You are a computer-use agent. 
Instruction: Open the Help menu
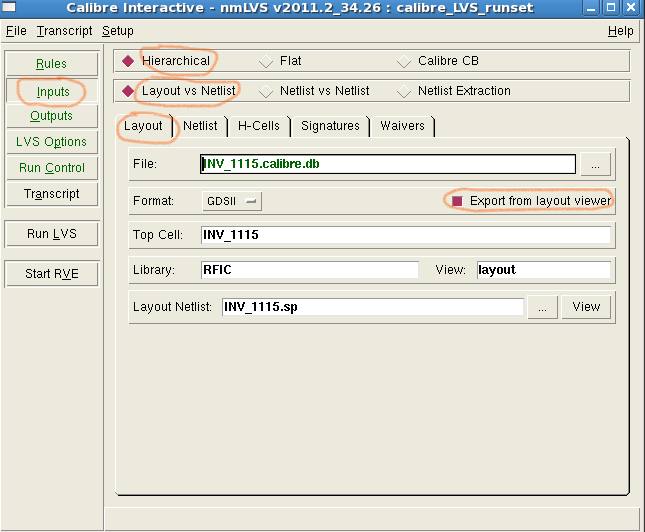point(620,31)
